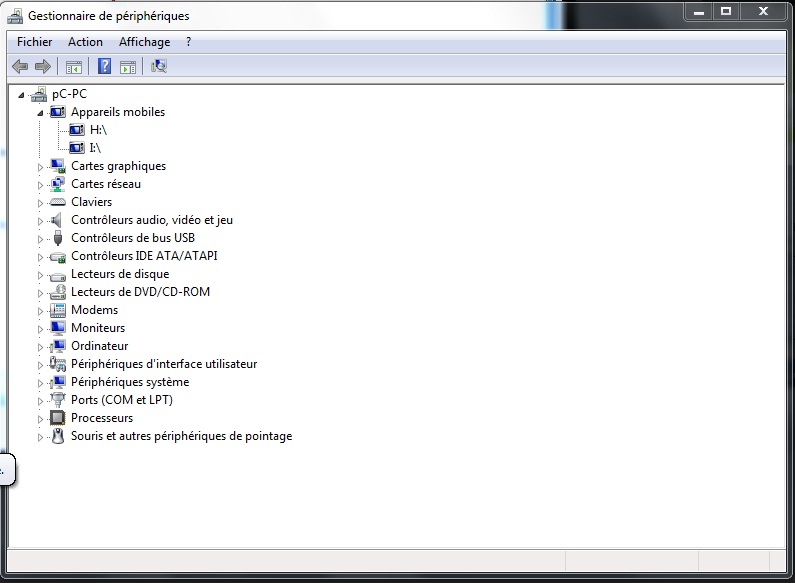Image resolution: width=795 pixels, height=583 pixels.
Task: Collapse the pC-PC root node
Action: pyautogui.click(x=21, y=95)
